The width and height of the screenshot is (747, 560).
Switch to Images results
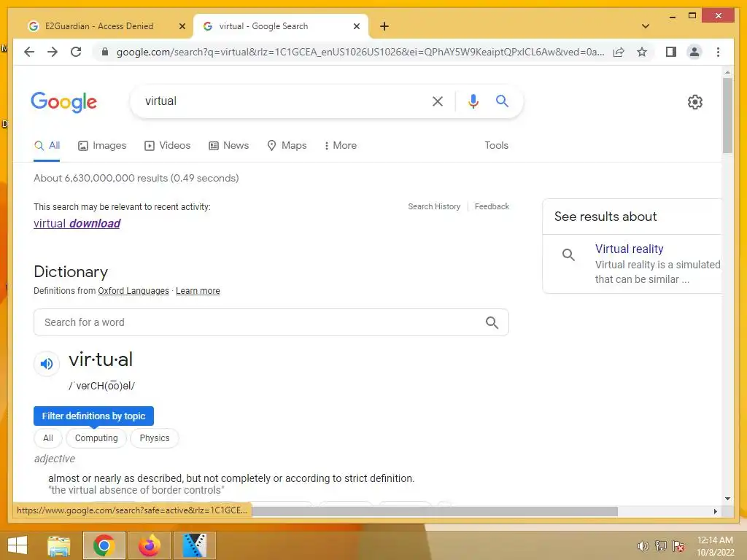click(102, 146)
